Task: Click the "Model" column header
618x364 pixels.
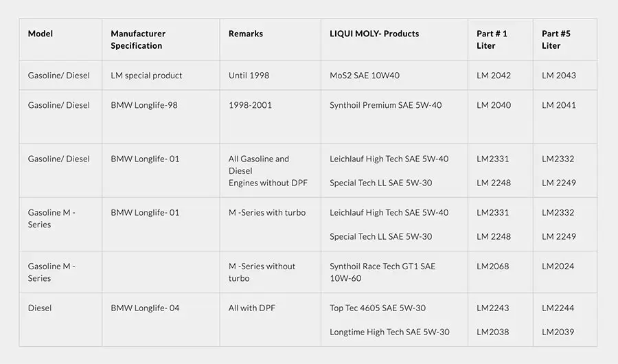Action: point(41,34)
